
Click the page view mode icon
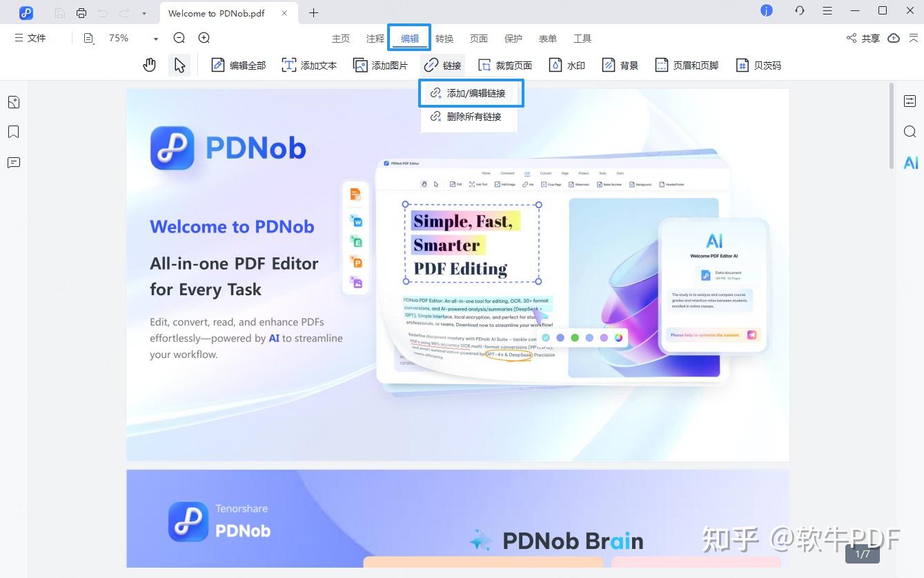88,39
